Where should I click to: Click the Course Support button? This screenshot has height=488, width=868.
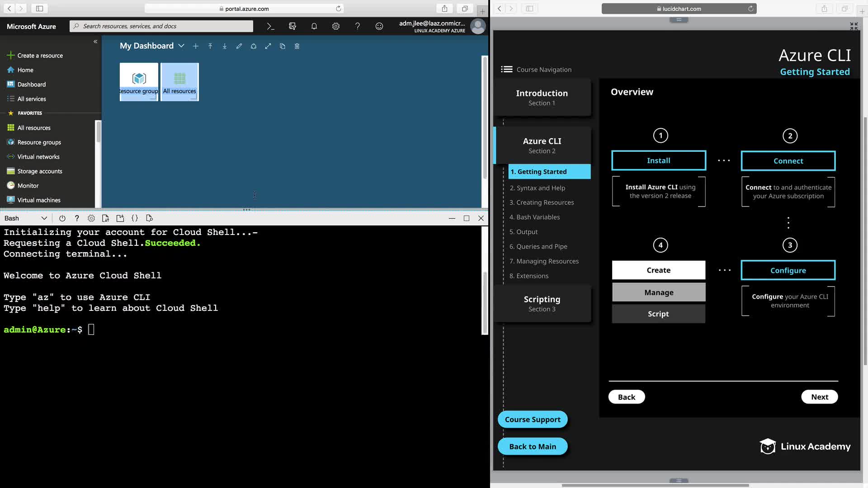tap(533, 419)
